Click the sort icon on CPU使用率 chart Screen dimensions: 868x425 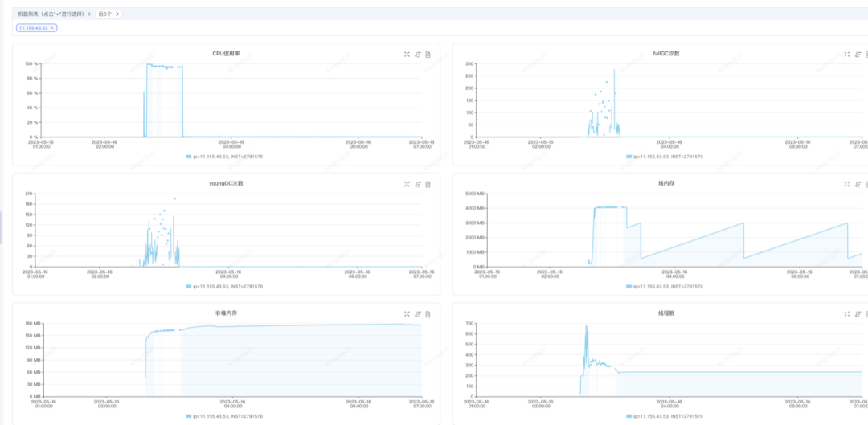(x=418, y=55)
